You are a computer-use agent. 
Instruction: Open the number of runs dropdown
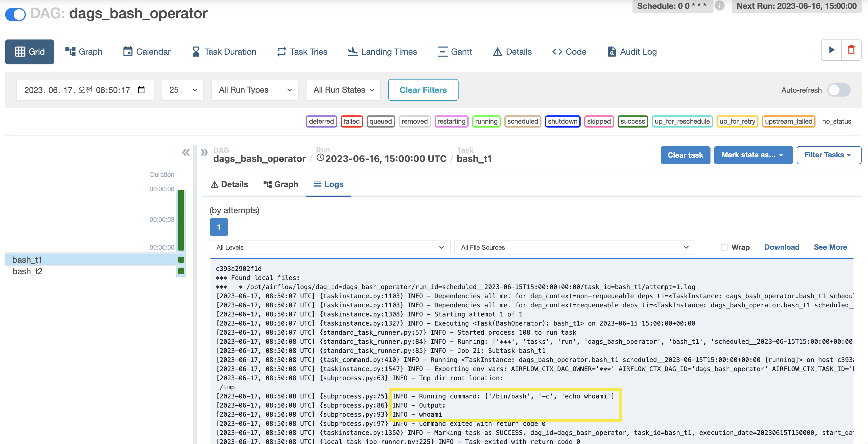183,90
